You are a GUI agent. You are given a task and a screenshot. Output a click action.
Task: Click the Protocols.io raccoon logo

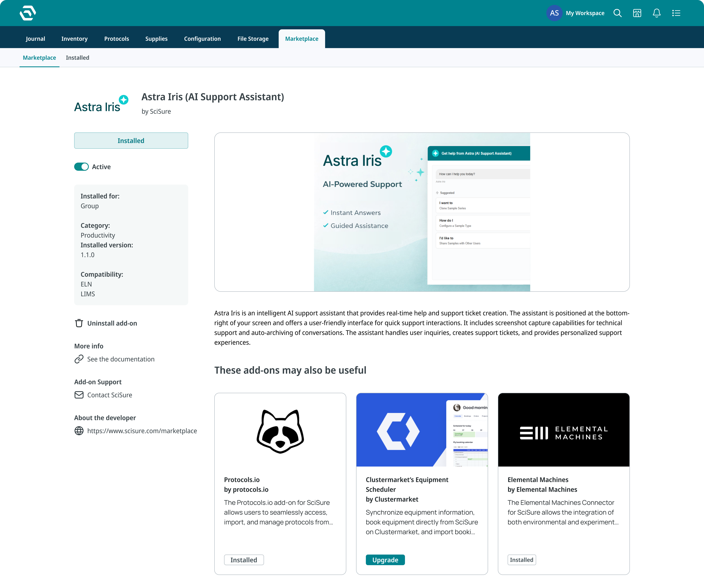[280, 432]
